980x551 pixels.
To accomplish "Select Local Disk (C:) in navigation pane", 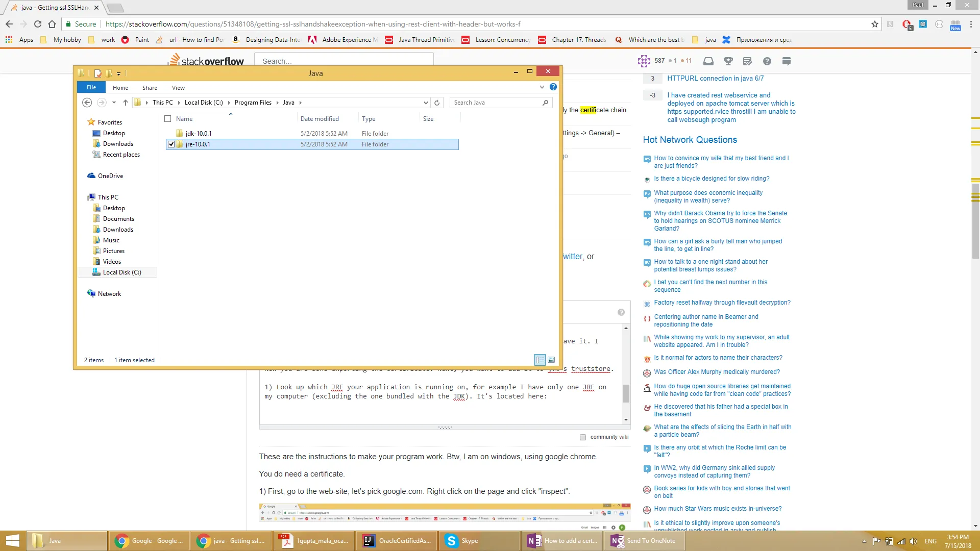I will [x=121, y=272].
